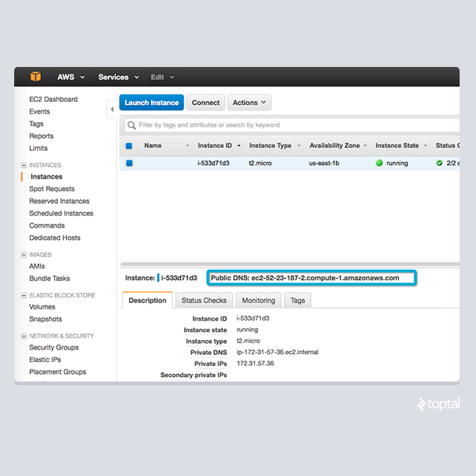Viewport: 476px width, 476px height.
Task: Open Instance Type column dropdown
Action: point(299,146)
